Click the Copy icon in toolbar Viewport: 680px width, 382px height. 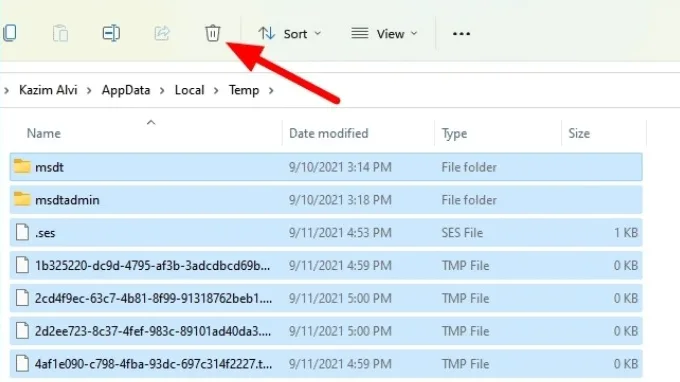coord(10,33)
